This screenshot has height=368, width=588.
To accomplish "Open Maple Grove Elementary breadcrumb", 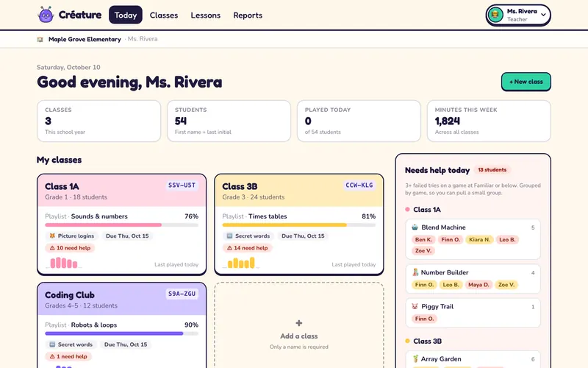I will [85, 39].
